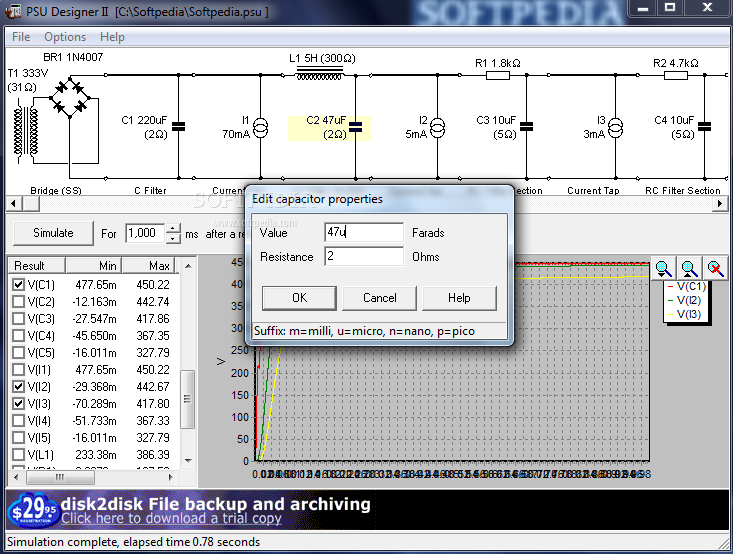Click the simulation time ms field
733x554 pixels.
(x=145, y=233)
